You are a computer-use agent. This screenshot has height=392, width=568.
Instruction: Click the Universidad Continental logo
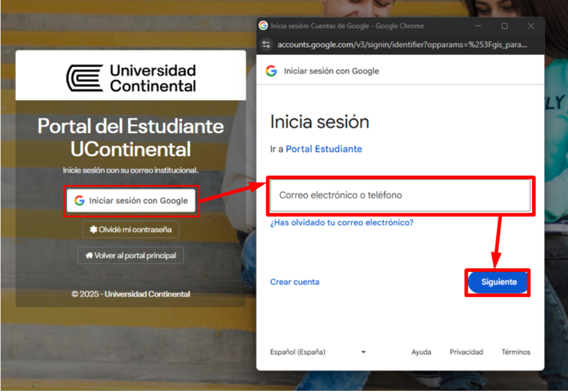click(x=131, y=78)
